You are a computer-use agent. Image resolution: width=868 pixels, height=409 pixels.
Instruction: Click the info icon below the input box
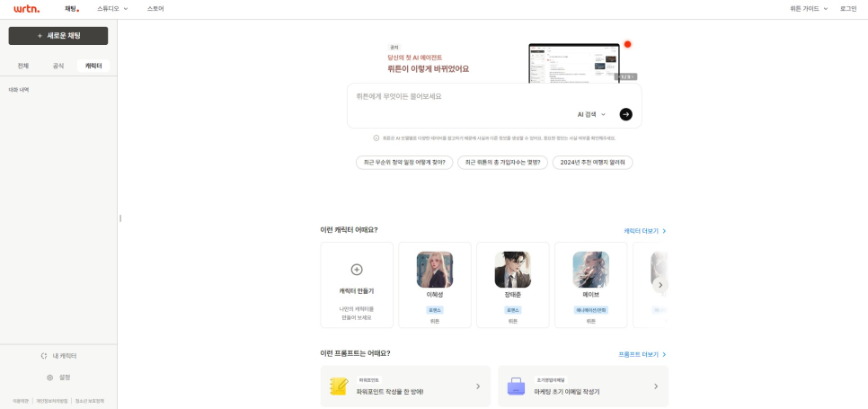[376, 138]
